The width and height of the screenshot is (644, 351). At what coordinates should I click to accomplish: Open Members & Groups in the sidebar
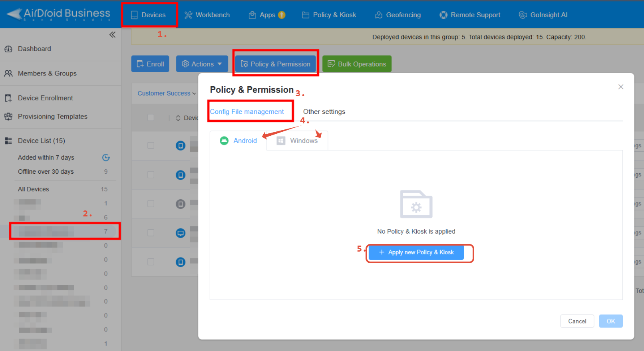tap(47, 73)
